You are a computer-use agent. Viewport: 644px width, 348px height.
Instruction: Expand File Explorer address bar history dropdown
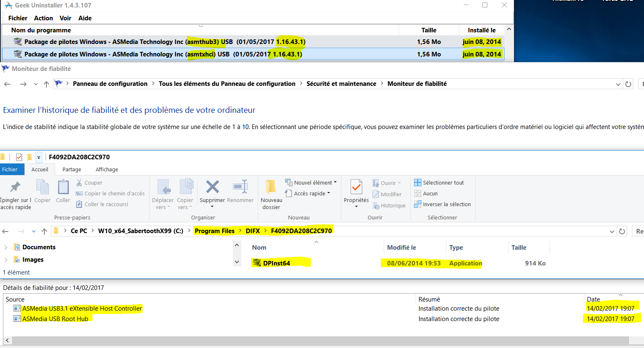click(x=612, y=231)
